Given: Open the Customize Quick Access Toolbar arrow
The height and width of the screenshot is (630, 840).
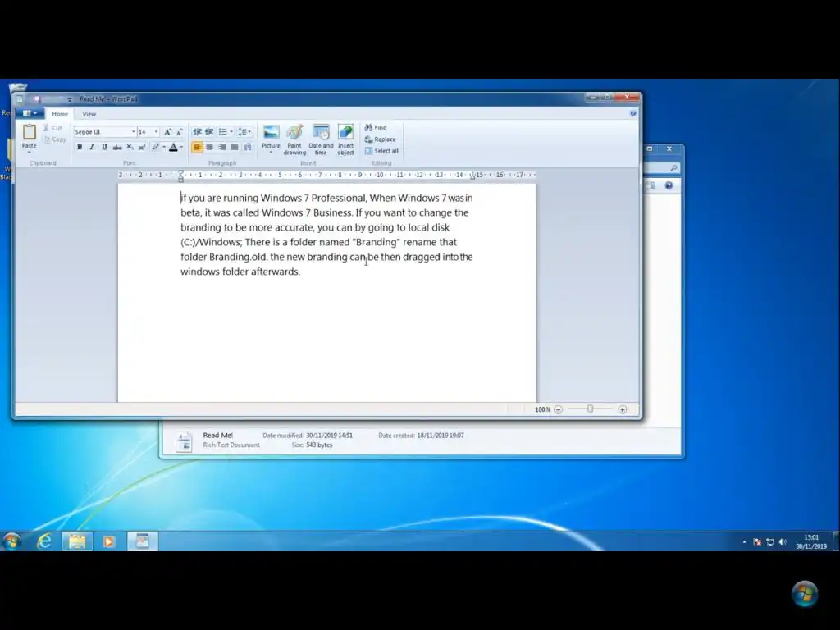Looking at the screenshot, I should tap(69, 99).
